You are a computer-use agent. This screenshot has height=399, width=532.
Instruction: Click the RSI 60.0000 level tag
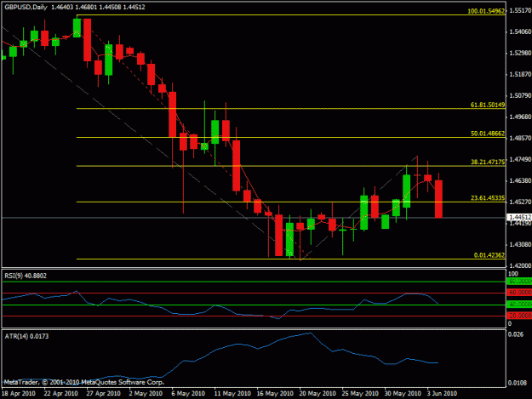519,293
